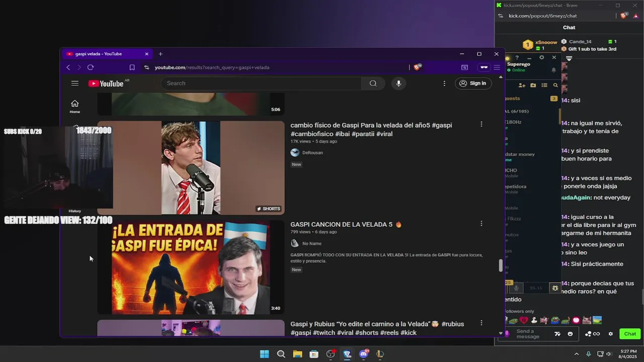Click '¡LA ENTRADA DE GASPI FUE ÉPICA!' thumbnail
This screenshot has width=644, height=362.
[x=191, y=267]
